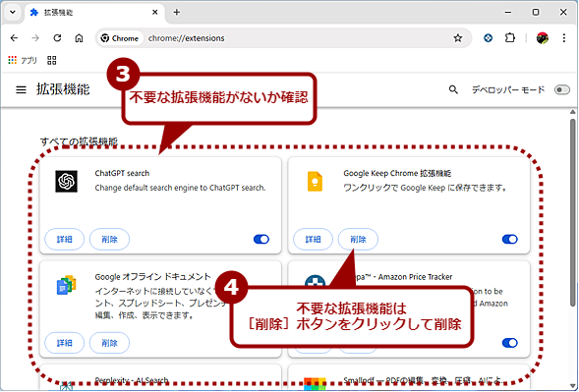Select 'Google Keep Chrome 拡張機能' title text
Viewport: 579px width, 392px height.
pos(397,173)
